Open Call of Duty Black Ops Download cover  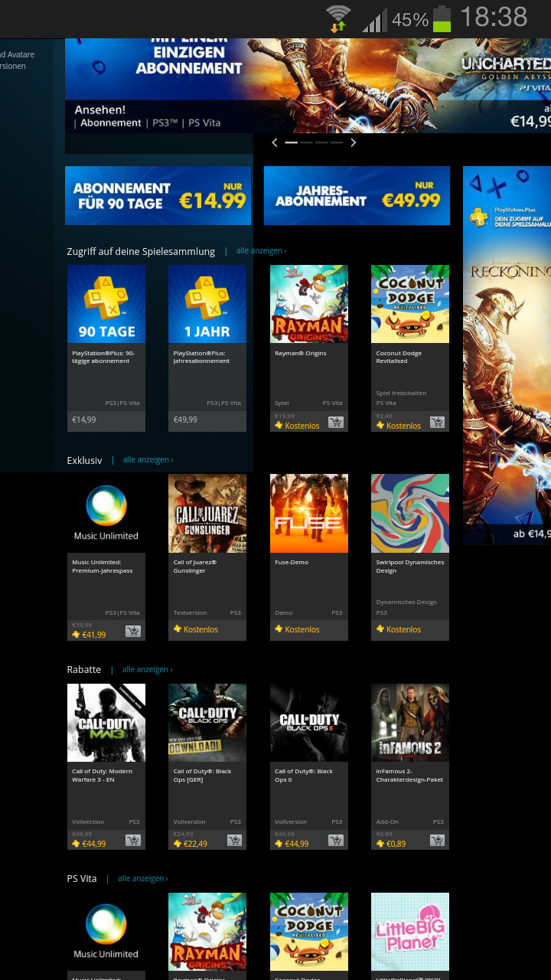click(x=207, y=723)
